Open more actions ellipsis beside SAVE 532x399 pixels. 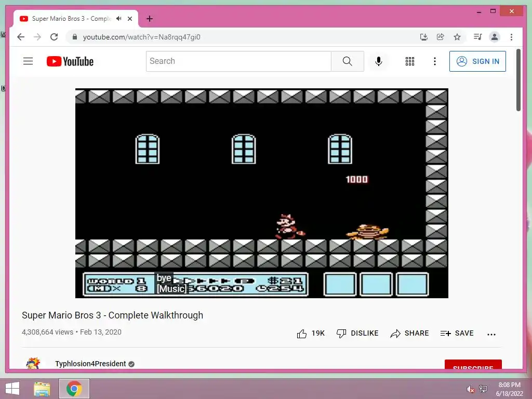pos(491,334)
